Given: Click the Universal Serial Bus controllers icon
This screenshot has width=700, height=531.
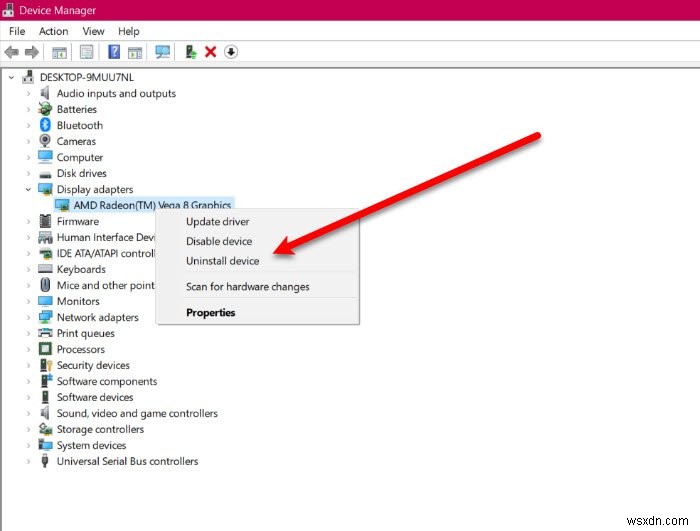Looking at the screenshot, I should point(45,461).
